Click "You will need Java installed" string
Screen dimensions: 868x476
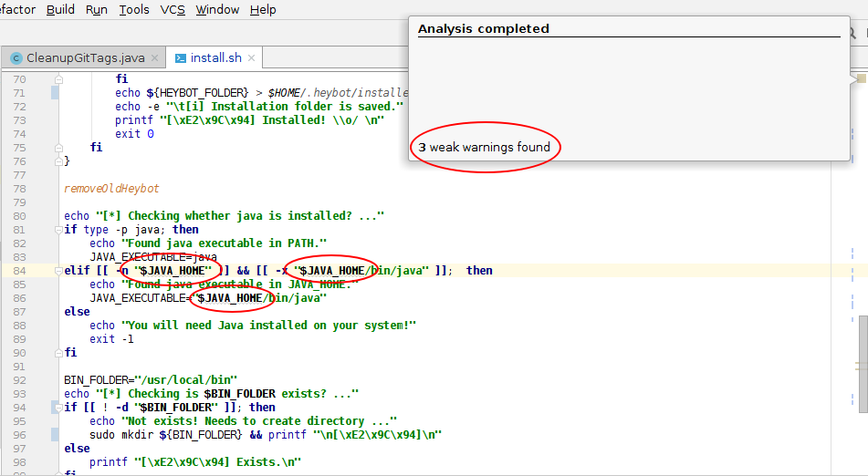268,325
